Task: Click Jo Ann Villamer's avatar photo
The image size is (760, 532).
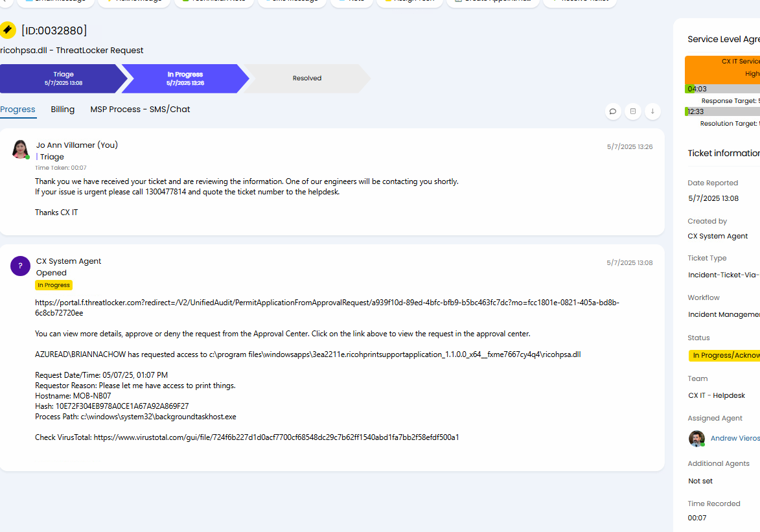Action: pos(20,149)
